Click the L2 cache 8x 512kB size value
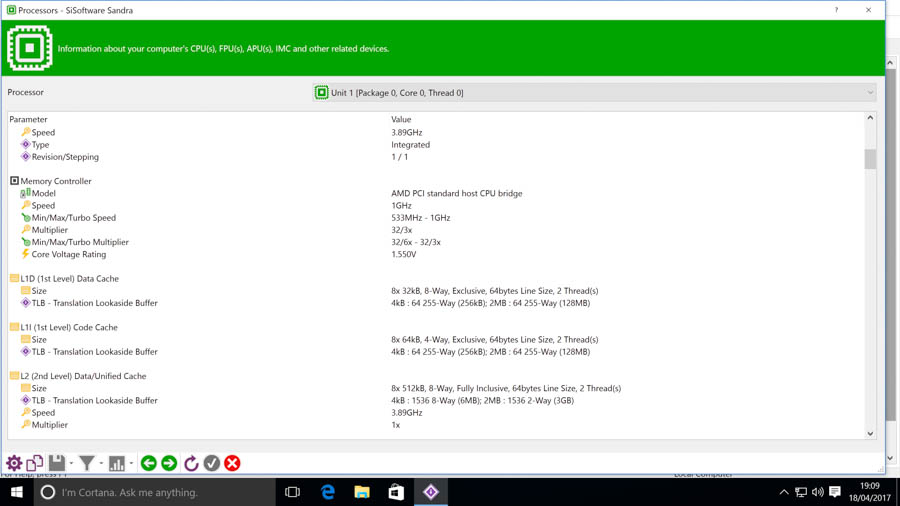Screen dimensions: 900x506 [x=506, y=388]
